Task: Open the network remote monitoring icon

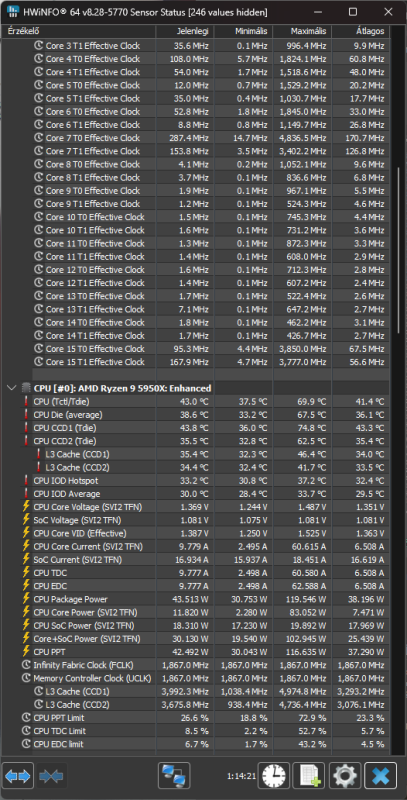Action: pos(174,776)
